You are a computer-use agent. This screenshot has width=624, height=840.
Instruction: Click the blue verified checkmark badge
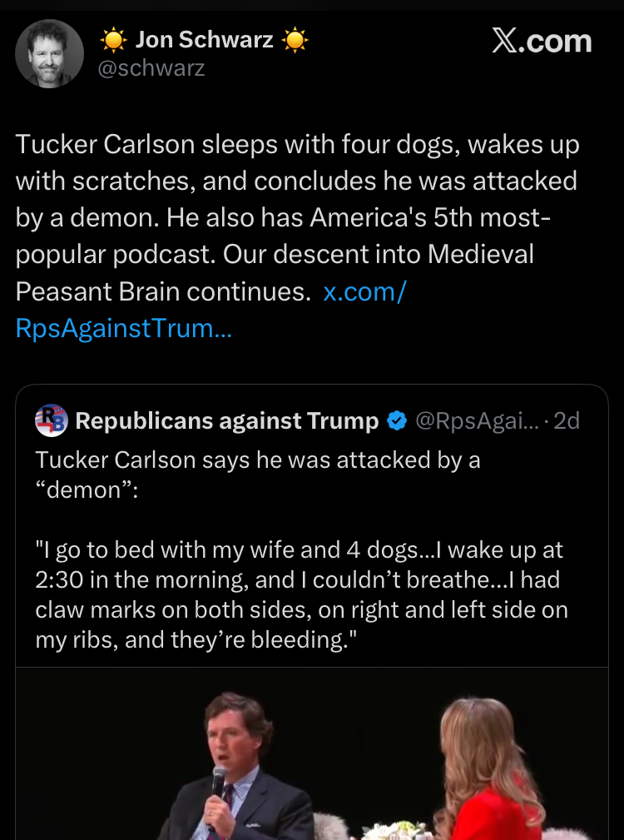coord(397,421)
